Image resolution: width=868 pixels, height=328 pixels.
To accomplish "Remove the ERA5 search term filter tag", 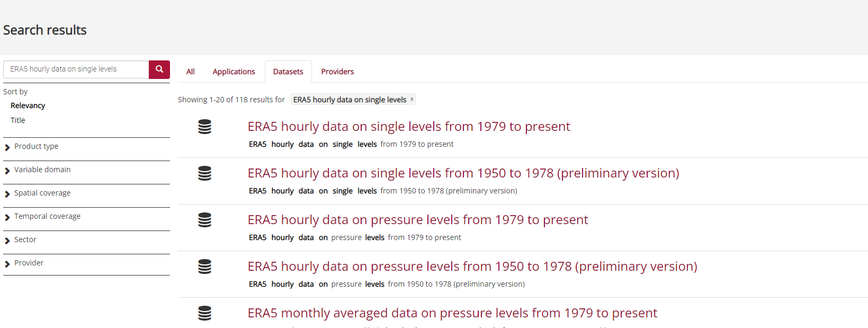I will [x=411, y=99].
